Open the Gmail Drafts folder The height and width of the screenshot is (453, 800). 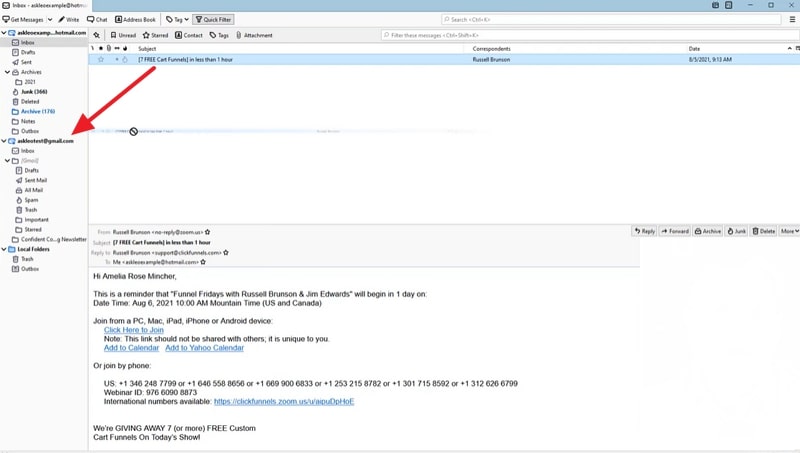[32, 170]
